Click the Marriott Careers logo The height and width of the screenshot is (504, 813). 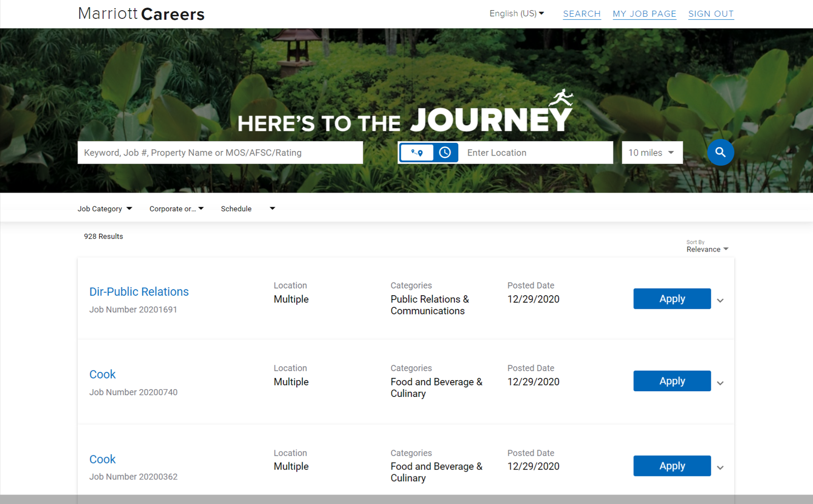[141, 14]
